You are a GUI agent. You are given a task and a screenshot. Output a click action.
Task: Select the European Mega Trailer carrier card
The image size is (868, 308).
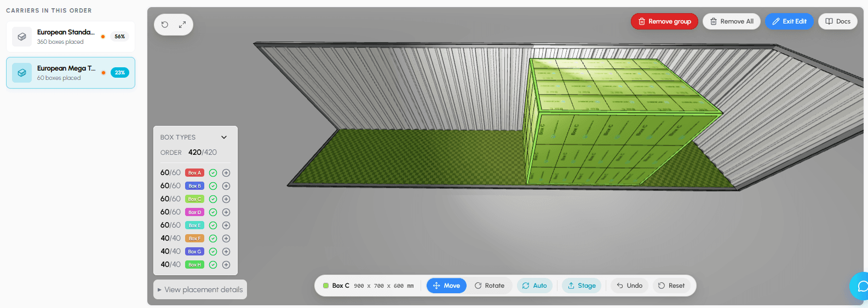click(x=71, y=73)
